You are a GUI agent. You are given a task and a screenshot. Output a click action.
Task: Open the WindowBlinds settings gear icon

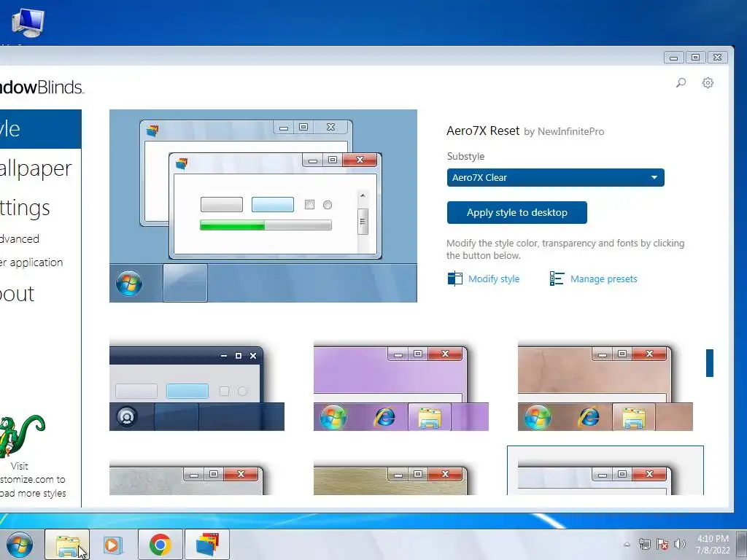(x=708, y=83)
